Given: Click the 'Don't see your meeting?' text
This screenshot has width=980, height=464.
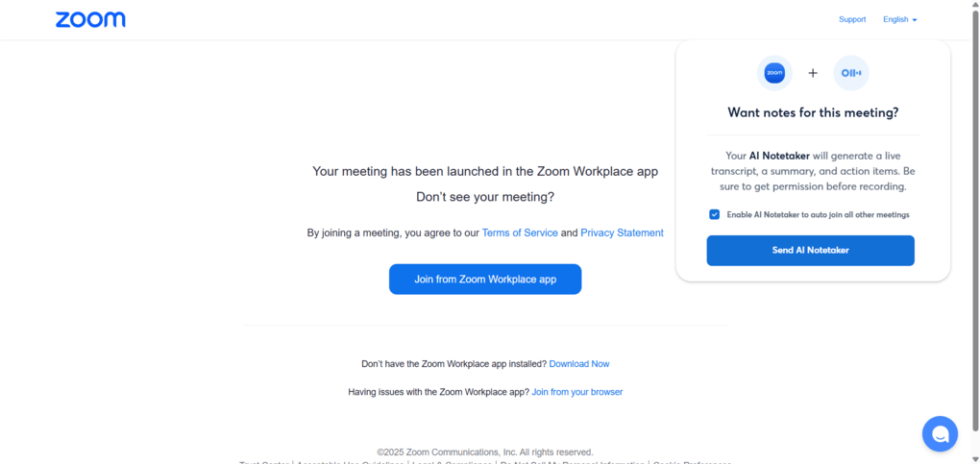Looking at the screenshot, I should (x=485, y=197).
